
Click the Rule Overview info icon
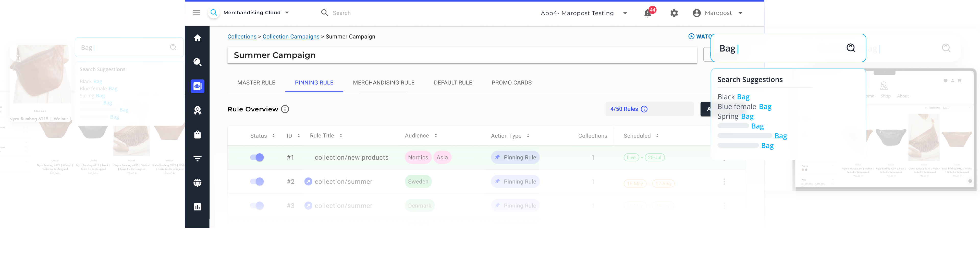tap(285, 109)
